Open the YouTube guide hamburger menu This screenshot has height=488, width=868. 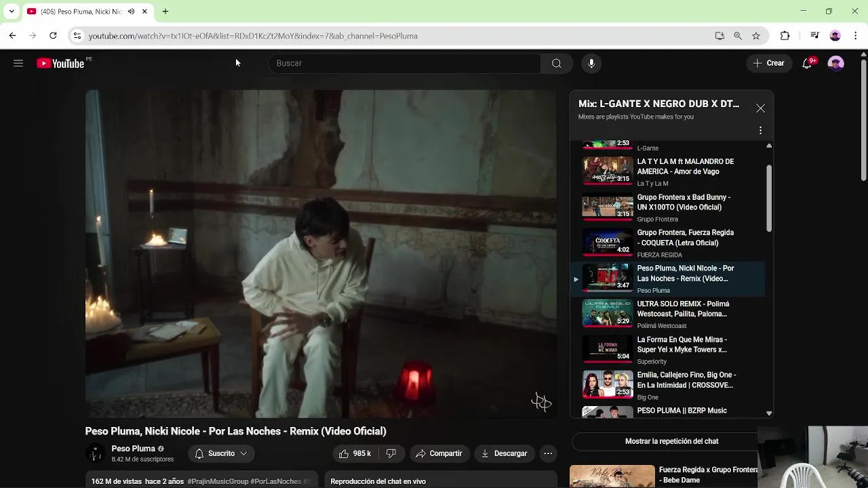(x=18, y=63)
